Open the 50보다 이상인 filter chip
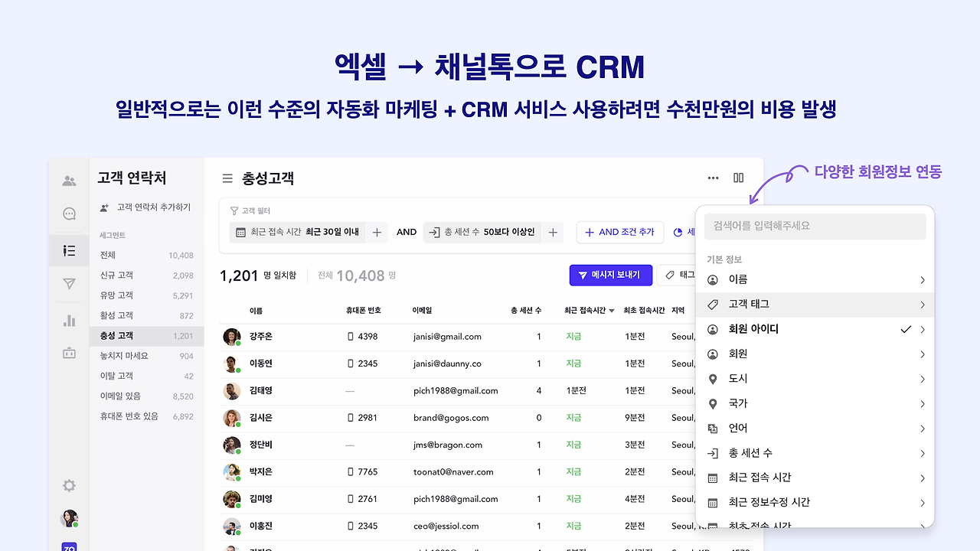The height and width of the screenshot is (551, 980). (483, 232)
